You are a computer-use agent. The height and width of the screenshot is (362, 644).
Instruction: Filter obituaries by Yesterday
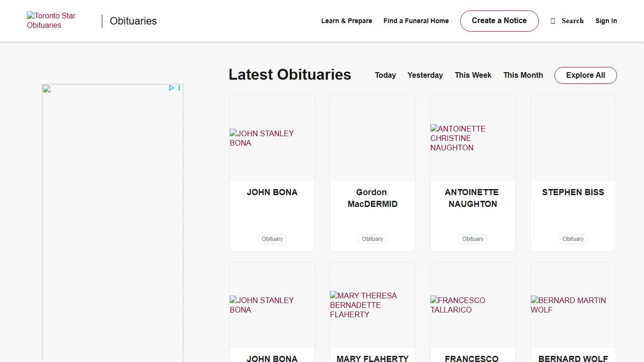click(425, 75)
